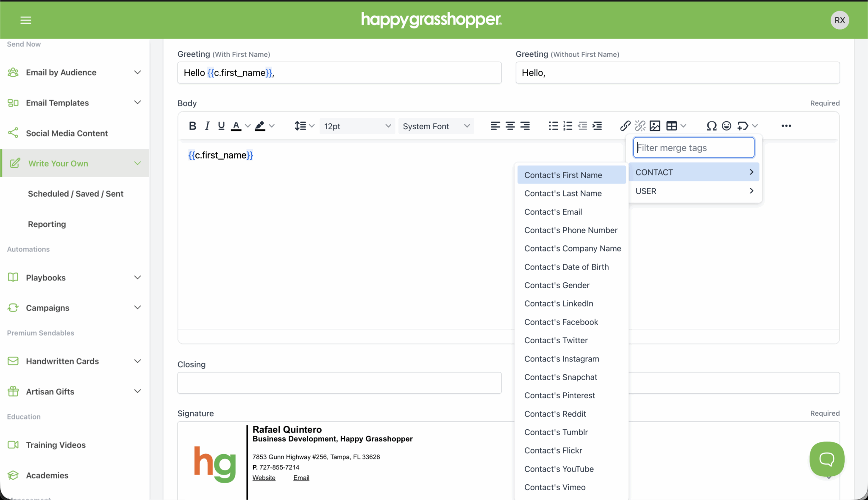Select center text alignment
The width and height of the screenshot is (868, 500).
510,126
